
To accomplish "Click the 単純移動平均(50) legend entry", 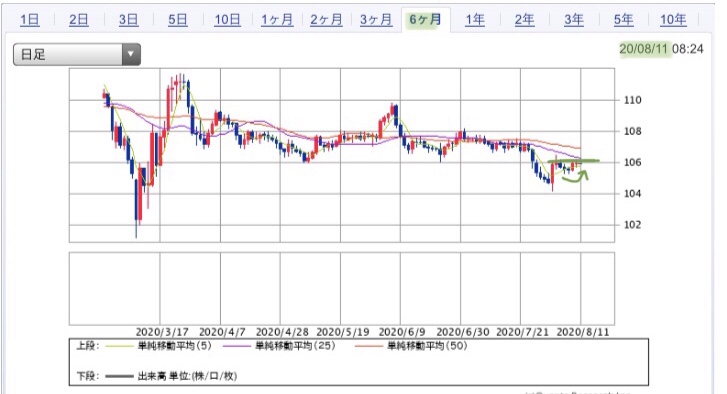I will [427, 346].
